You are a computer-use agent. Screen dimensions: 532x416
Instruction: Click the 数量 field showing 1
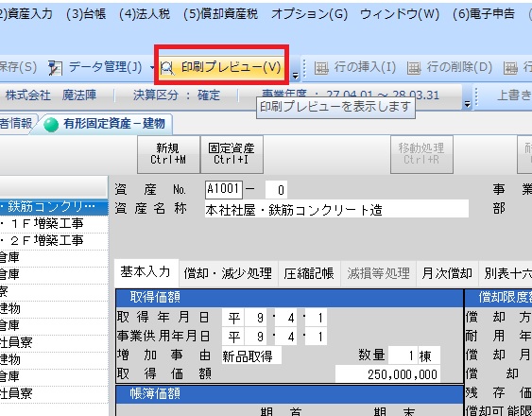403,355
